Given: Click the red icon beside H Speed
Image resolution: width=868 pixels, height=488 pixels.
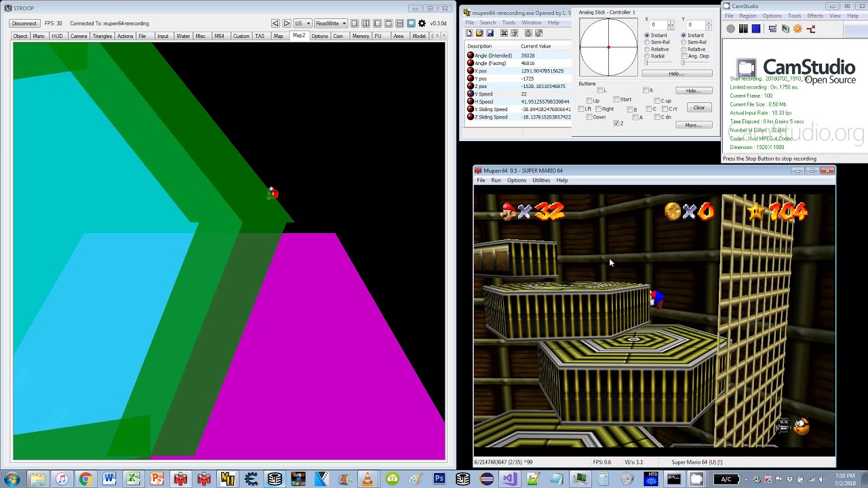Looking at the screenshot, I should pos(471,102).
